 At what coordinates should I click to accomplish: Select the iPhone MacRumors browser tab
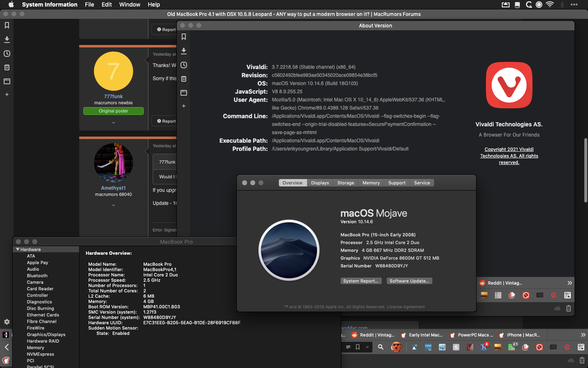[x=520, y=335]
